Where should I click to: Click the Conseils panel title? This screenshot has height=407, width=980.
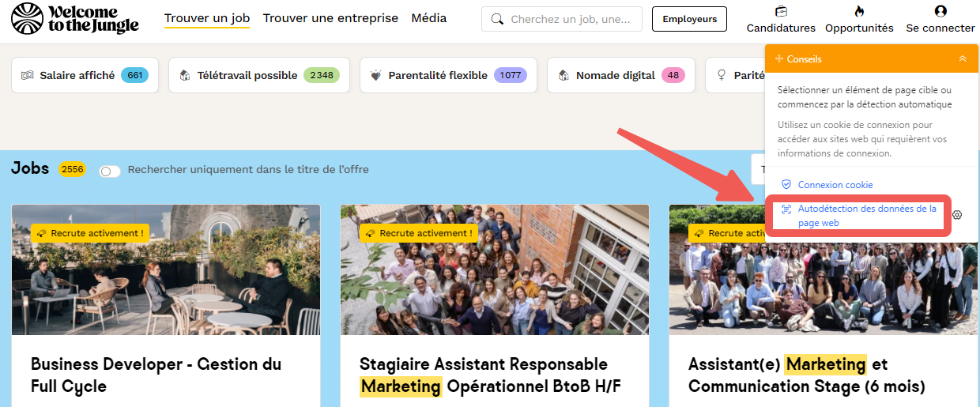pos(805,58)
